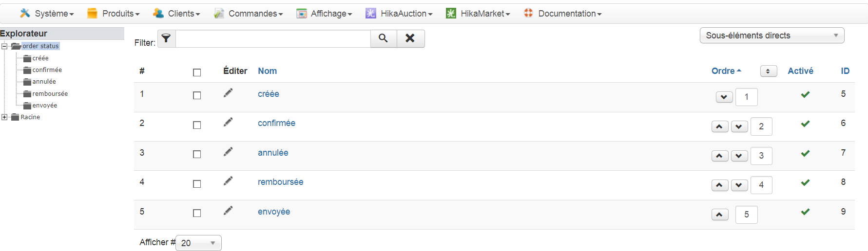
Task: Tick the checkbox for remboursée row
Action: pos(197,184)
